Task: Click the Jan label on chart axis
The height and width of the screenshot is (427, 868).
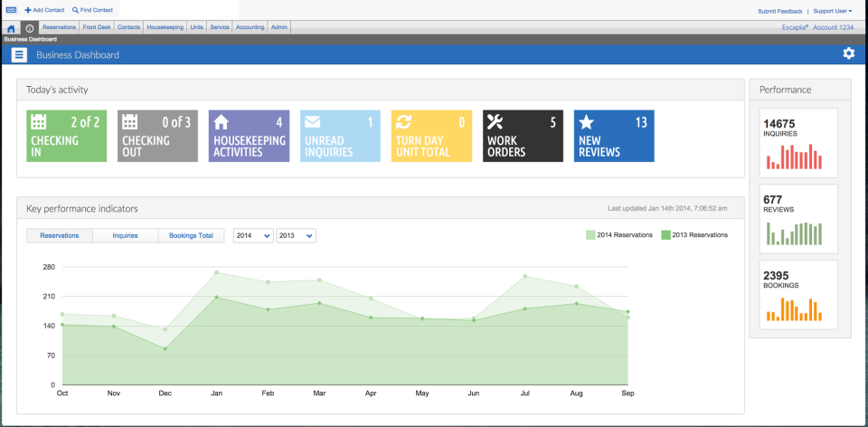Action: point(216,394)
